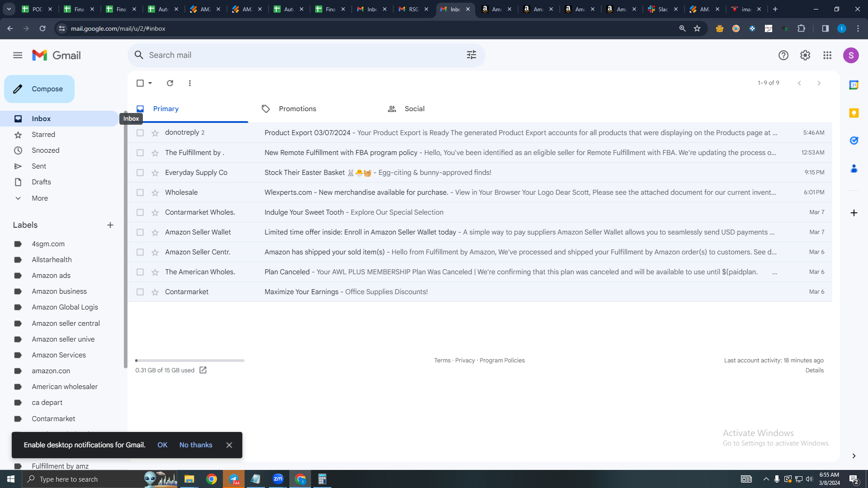Dismiss the desktop notifications prompt
The height and width of the screenshot is (488, 868).
[229, 445]
